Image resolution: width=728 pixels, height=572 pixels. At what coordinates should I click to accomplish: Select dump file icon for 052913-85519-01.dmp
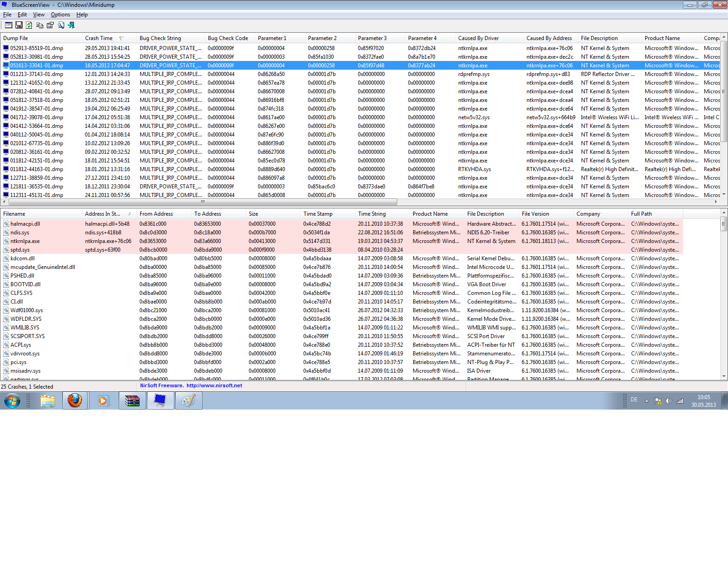point(6,48)
